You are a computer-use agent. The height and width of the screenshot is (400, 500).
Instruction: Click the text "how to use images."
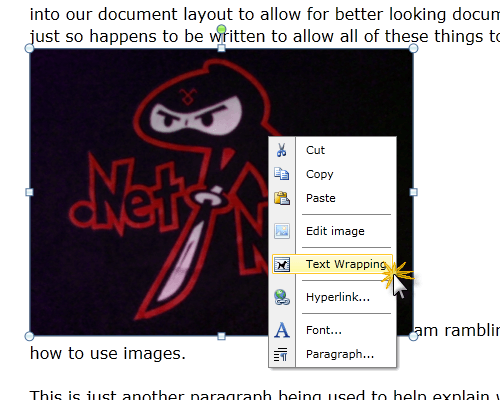coord(108,353)
